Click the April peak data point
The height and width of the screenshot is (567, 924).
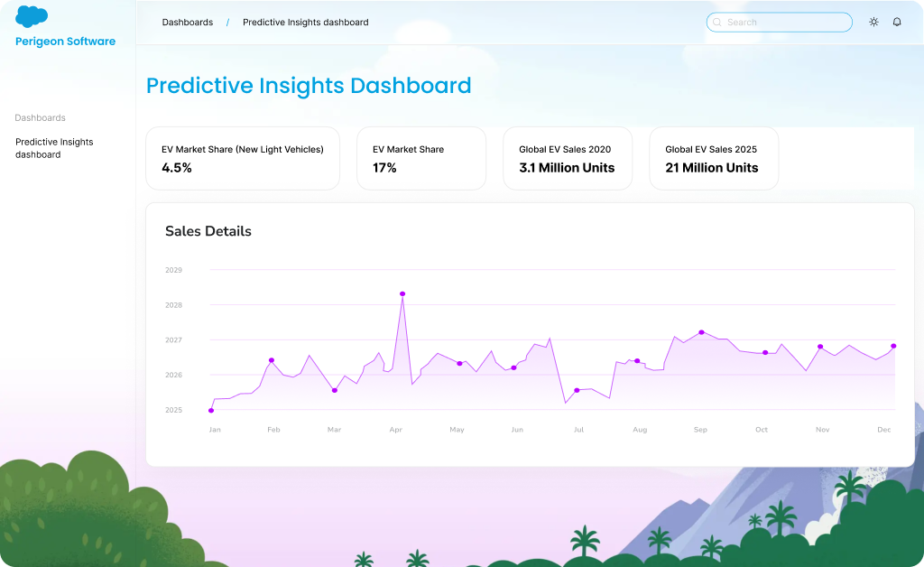[402, 293]
